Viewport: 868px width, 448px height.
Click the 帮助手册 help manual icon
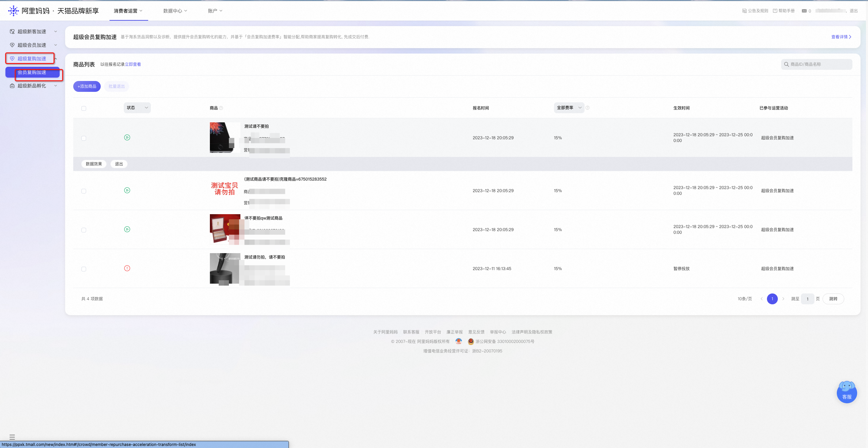(x=775, y=11)
